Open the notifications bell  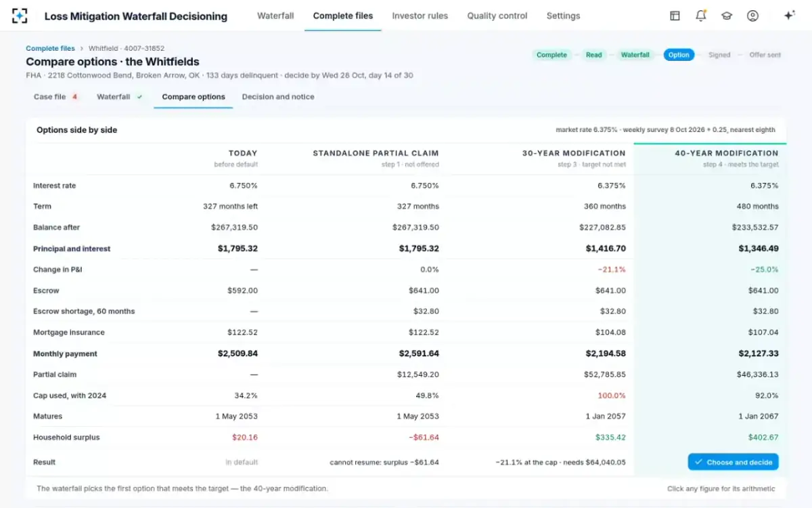[x=701, y=16]
